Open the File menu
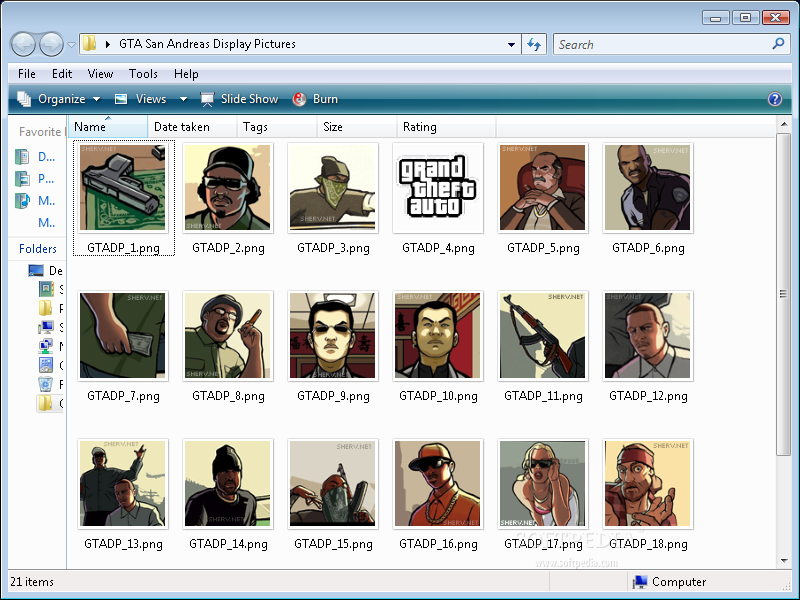Image resolution: width=800 pixels, height=600 pixels. point(27,74)
